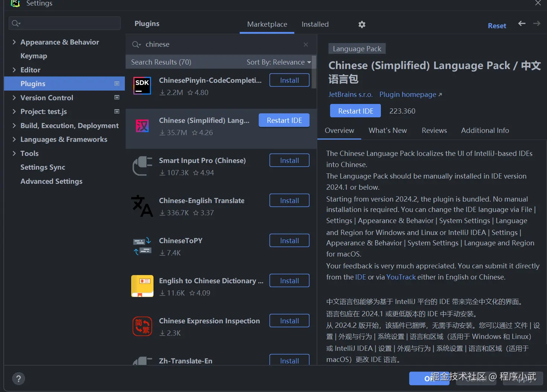Viewport: 547px width, 392px height.
Task: Select Chinese Expression Inspection icon
Action: (x=142, y=326)
